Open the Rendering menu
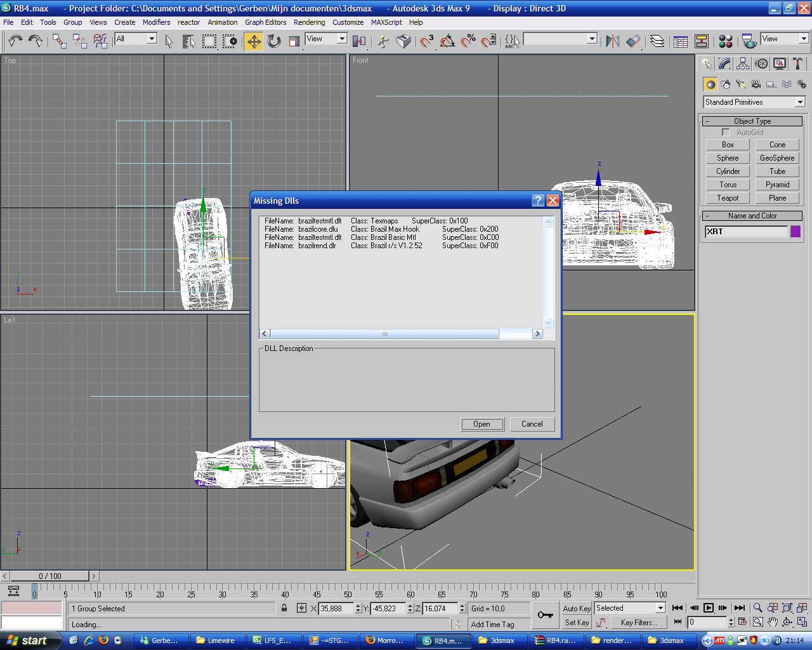This screenshot has height=650, width=812. pos(309,22)
